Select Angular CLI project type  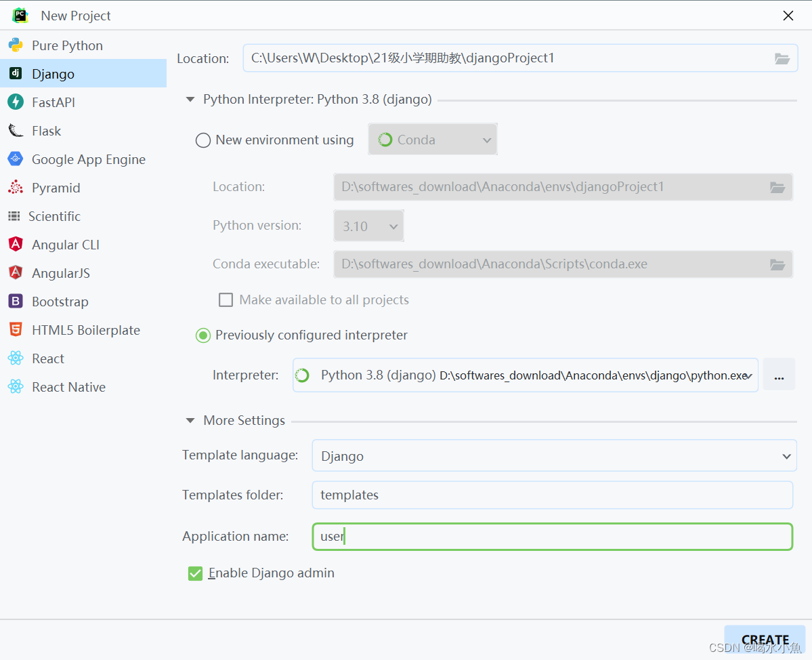pos(83,245)
